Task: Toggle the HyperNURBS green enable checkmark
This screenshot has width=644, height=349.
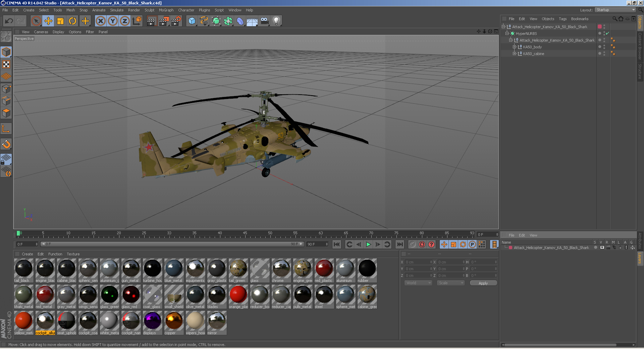Action: tap(607, 33)
